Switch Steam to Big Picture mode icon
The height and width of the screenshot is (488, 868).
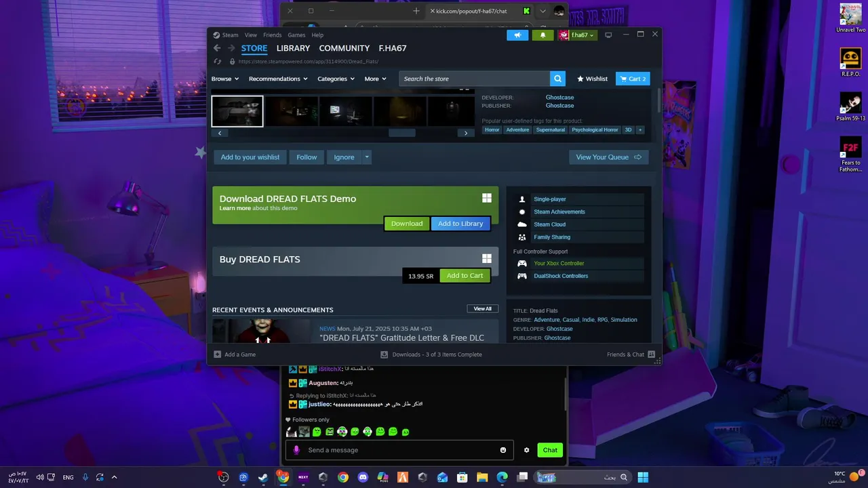(608, 35)
